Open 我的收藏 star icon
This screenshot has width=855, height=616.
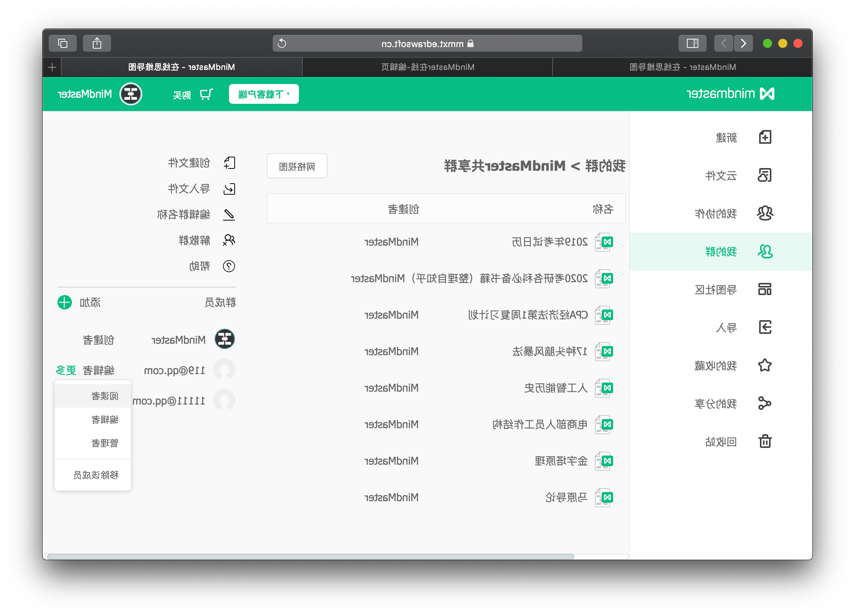tap(765, 365)
